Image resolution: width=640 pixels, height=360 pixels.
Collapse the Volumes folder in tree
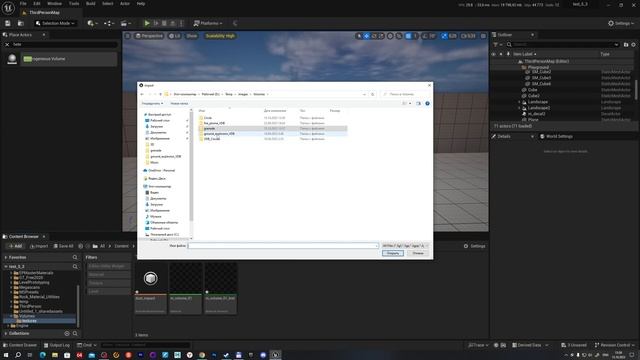[x=11, y=316]
